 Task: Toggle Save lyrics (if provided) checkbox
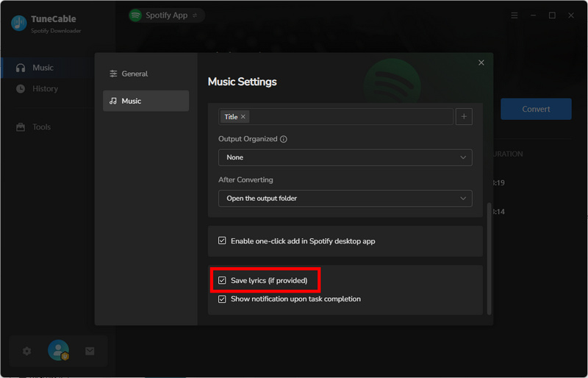point(222,280)
